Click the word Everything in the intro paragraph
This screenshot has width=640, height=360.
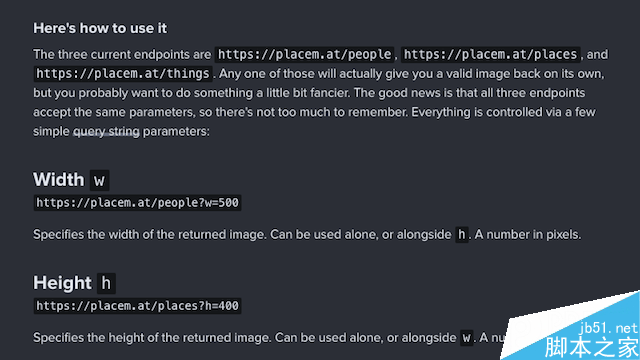point(441,112)
